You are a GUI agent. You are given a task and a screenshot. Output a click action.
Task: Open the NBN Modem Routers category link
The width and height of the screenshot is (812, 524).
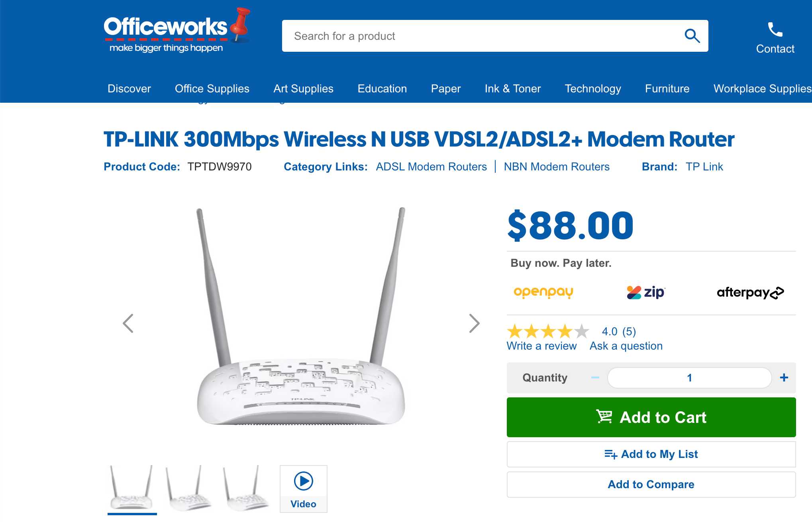[556, 166]
